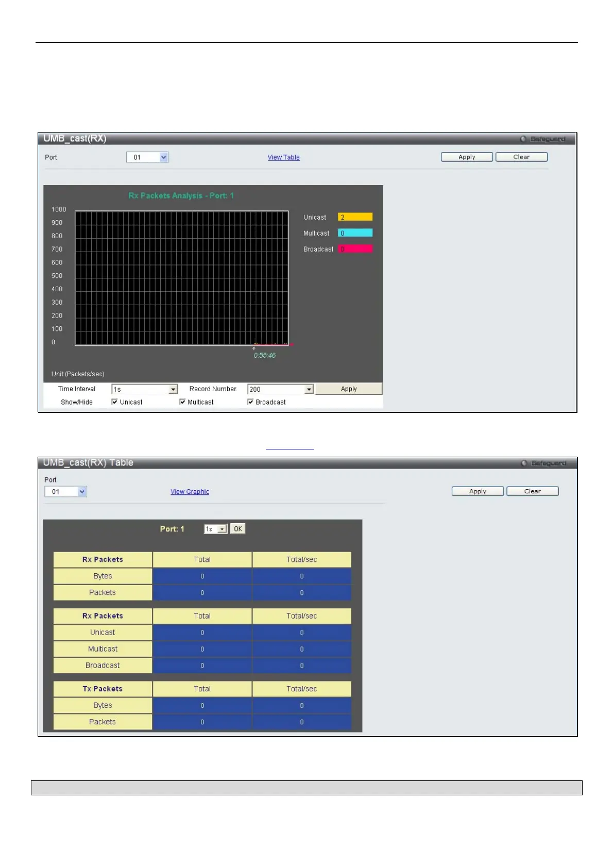The height and width of the screenshot is (868, 613).
Task: Open the Record Number dropdown
Action: pyautogui.click(x=281, y=389)
